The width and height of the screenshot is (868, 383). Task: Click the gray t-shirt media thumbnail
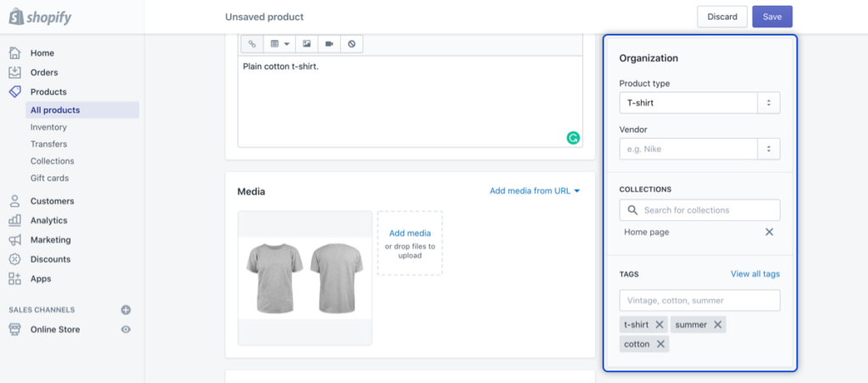pyautogui.click(x=305, y=278)
